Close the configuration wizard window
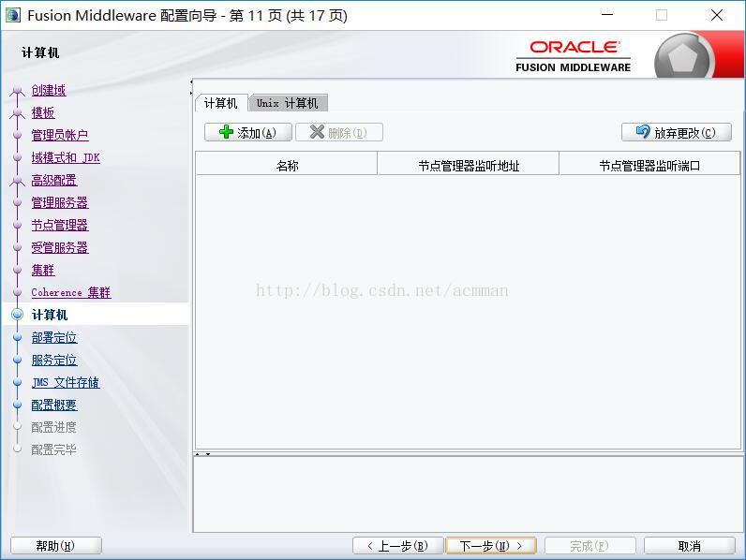746x560 pixels. (x=717, y=15)
